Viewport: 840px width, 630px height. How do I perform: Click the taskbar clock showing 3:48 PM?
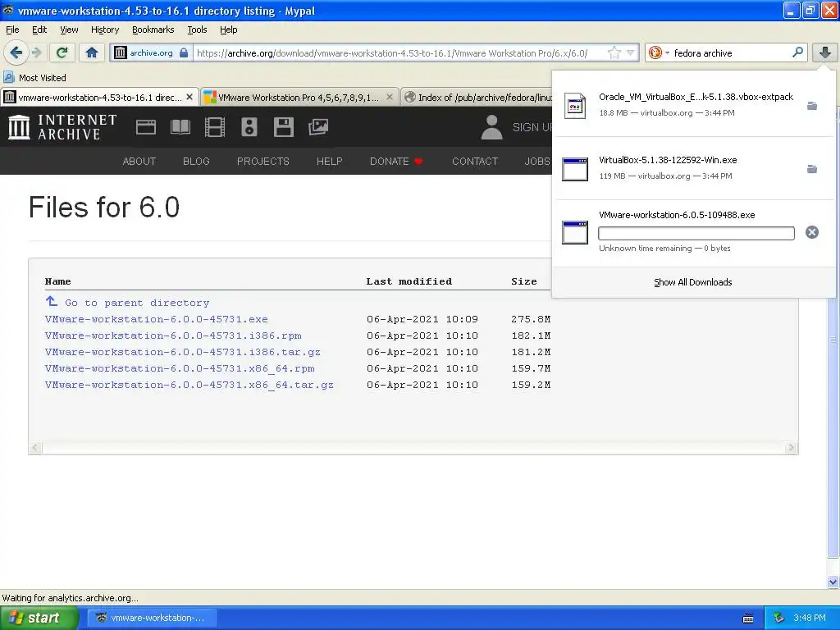(x=809, y=618)
